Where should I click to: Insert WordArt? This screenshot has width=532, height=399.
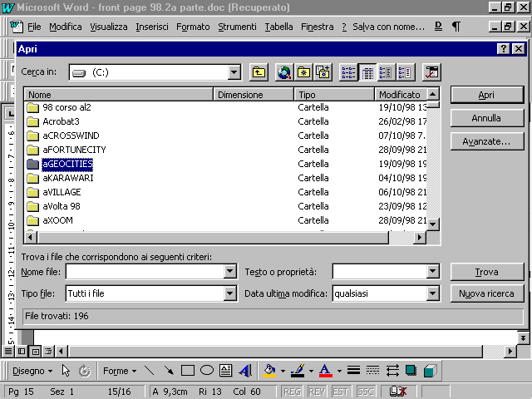pyautogui.click(x=245, y=371)
